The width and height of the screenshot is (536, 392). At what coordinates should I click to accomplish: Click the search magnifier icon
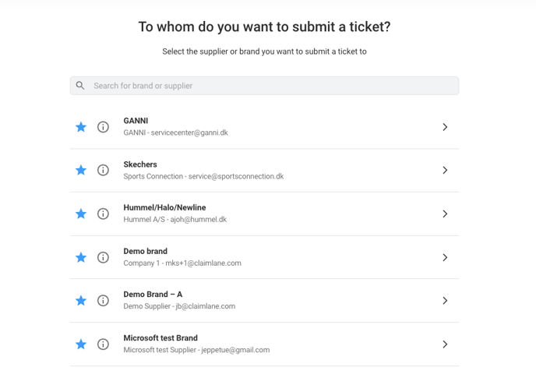[80, 86]
